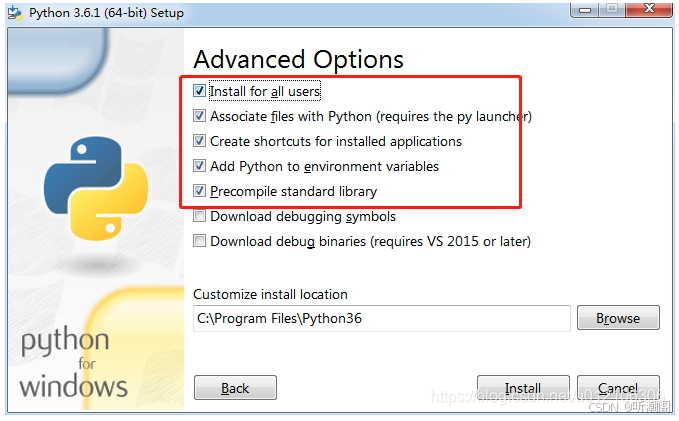Disable Add Python to environment variables
Viewport: 679px width, 421px height.
pos(199,166)
